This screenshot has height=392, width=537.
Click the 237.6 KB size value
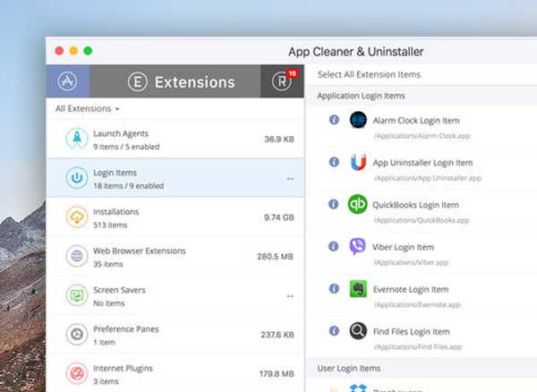click(x=277, y=335)
